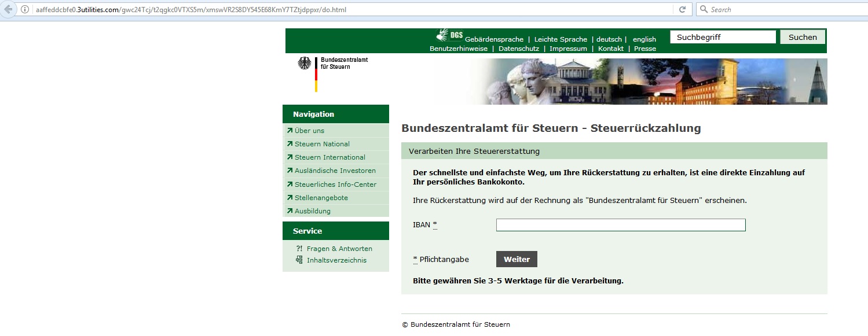
Task: Click the Suchbegriff search field
Action: coord(722,36)
